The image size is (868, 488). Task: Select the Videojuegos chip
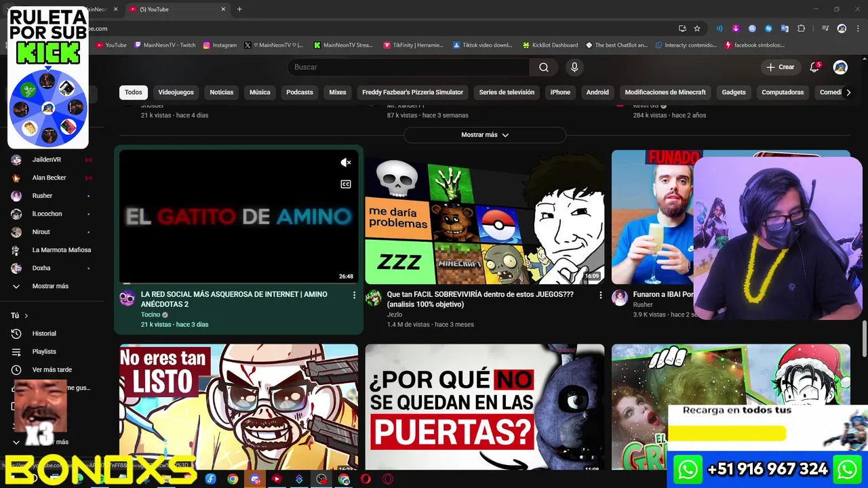[176, 92]
